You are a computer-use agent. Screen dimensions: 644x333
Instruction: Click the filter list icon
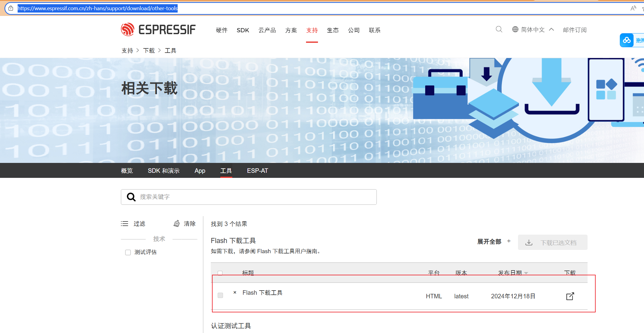pyautogui.click(x=125, y=224)
